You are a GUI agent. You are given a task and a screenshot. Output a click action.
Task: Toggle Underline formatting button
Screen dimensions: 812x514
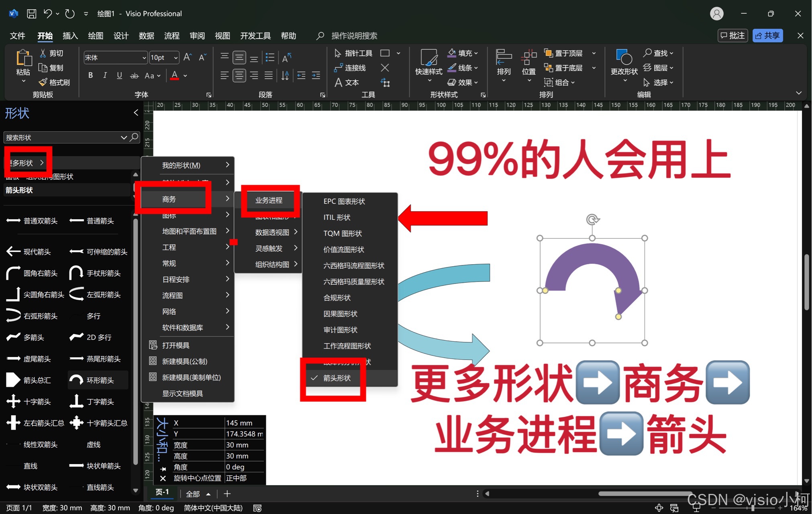(x=119, y=75)
